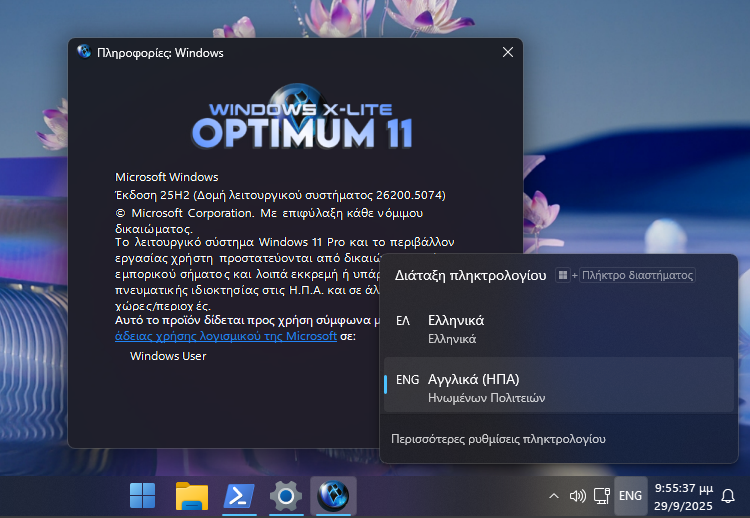Image resolution: width=750 pixels, height=518 pixels.
Task: Open the notification bell
Action: pos(728,495)
